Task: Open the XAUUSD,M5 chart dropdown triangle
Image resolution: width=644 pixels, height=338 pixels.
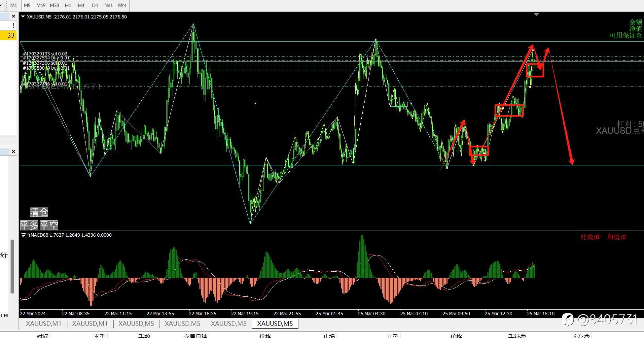Action: click(x=23, y=17)
